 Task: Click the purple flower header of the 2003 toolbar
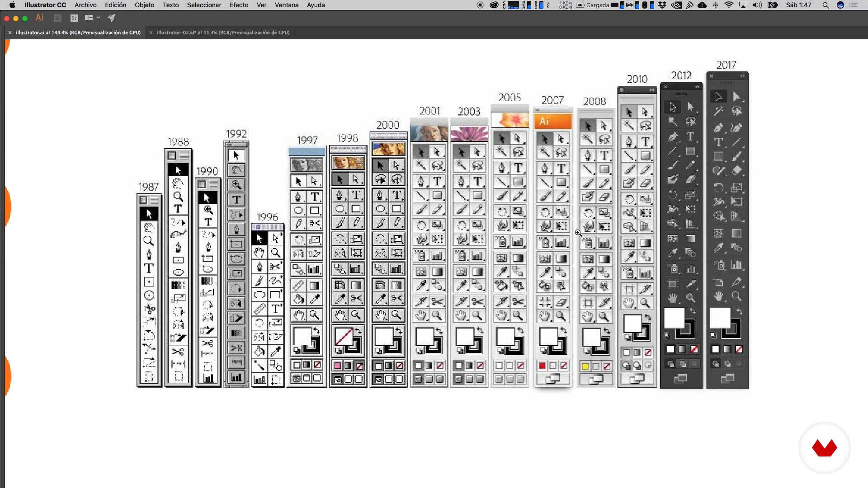[469, 134]
